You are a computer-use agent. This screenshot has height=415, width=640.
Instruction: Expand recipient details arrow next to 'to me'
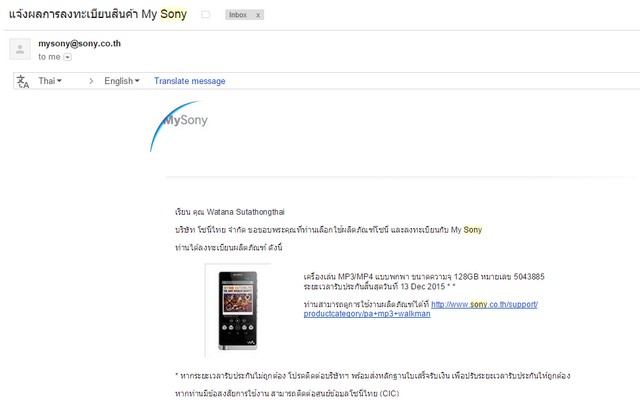coord(68,57)
